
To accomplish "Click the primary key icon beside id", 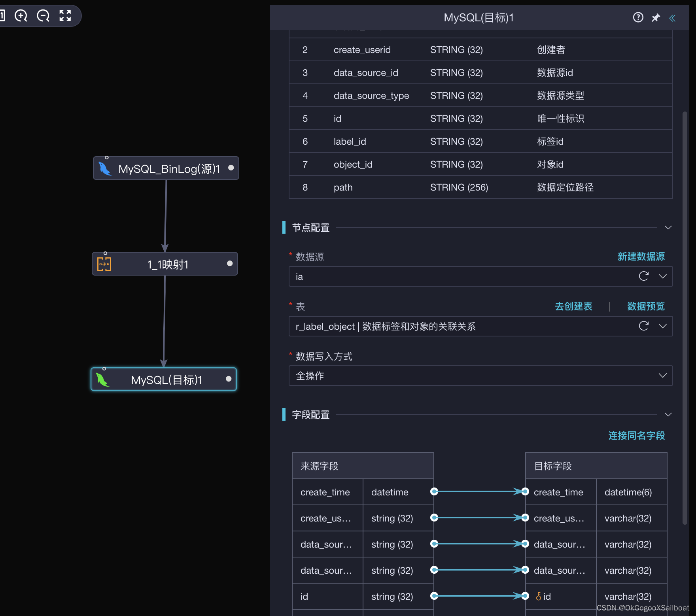I will coord(538,596).
